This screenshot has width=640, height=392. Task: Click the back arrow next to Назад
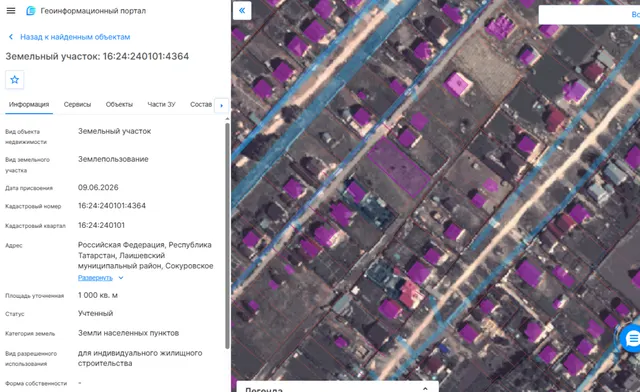[x=11, y=37]
